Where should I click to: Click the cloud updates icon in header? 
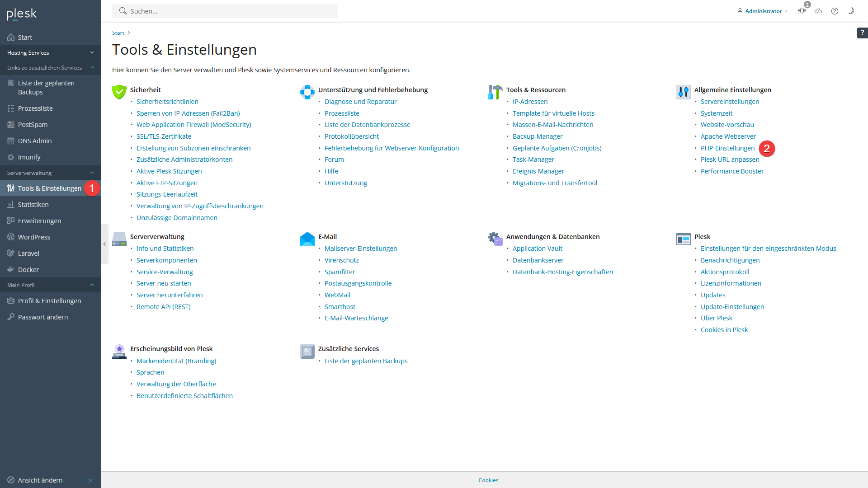(818, 11)
